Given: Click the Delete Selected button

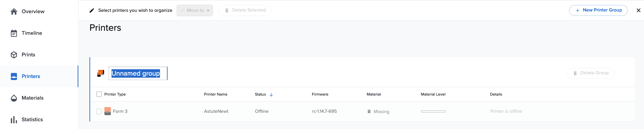Looking at the screenshot, I should (x=245, y=10).
